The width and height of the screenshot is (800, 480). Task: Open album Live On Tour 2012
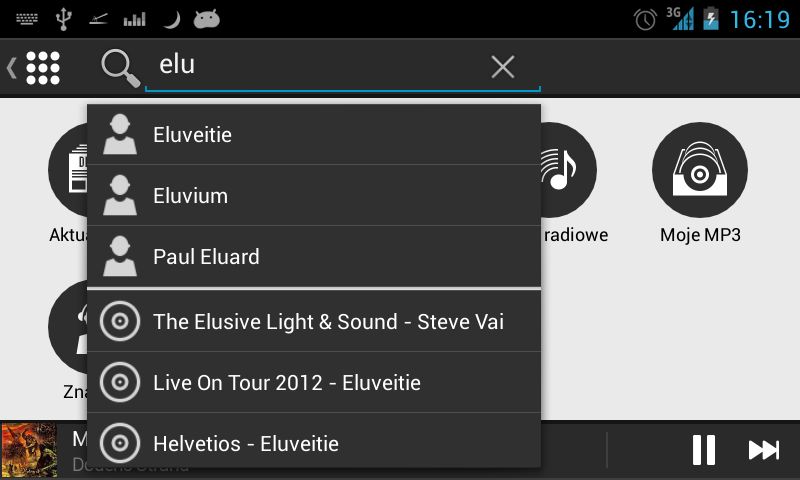click(314, 383)
